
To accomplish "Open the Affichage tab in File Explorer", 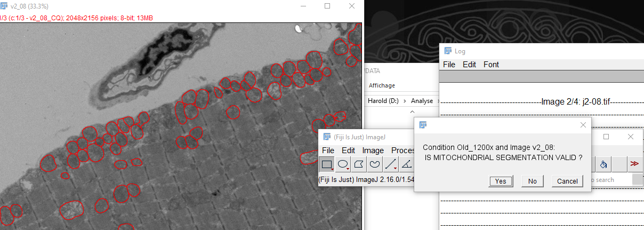I will [x=382, y=85].
